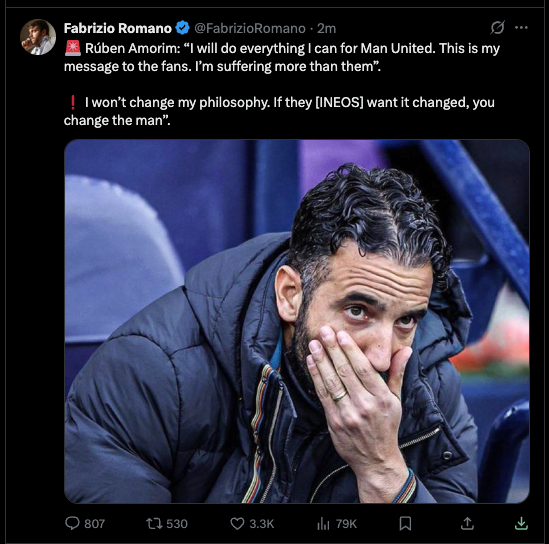
Task: Open the 2m timestamp permalink
Action: [326, 28]
